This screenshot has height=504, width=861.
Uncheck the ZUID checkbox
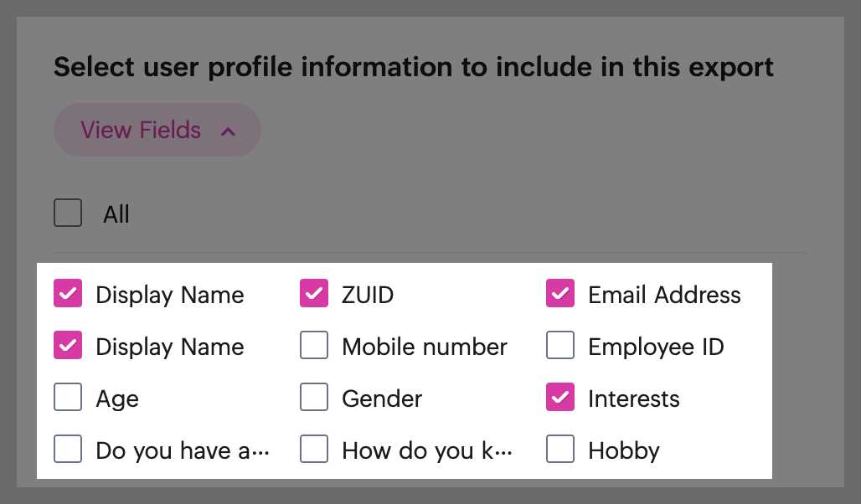point(314,293)
